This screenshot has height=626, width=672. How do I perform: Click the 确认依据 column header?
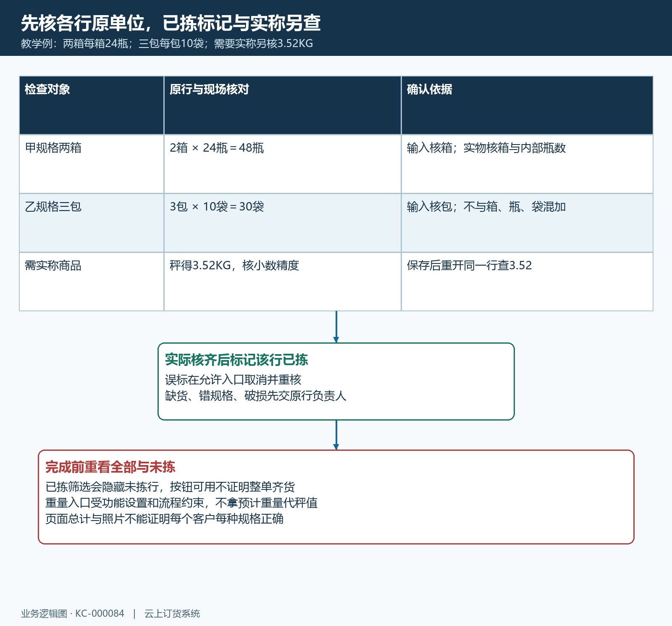point(527,105)
